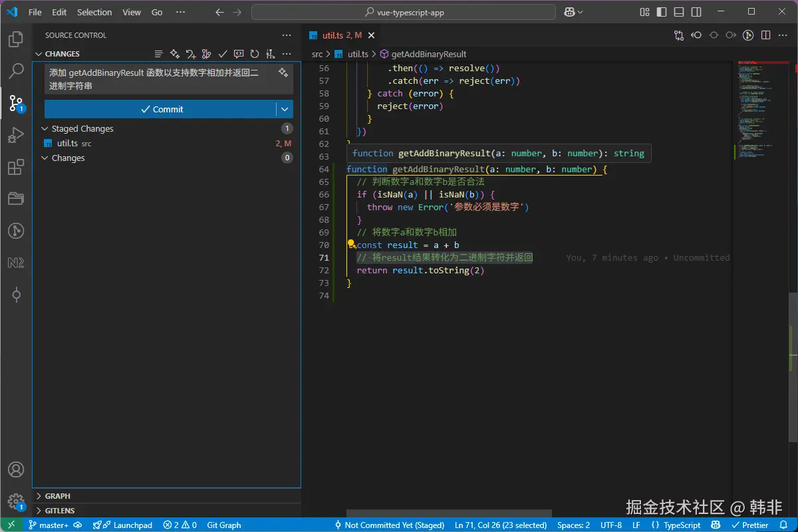The image size is (798, 532).
Task: Toggle the Panel layout button
Action: [678, 12]
